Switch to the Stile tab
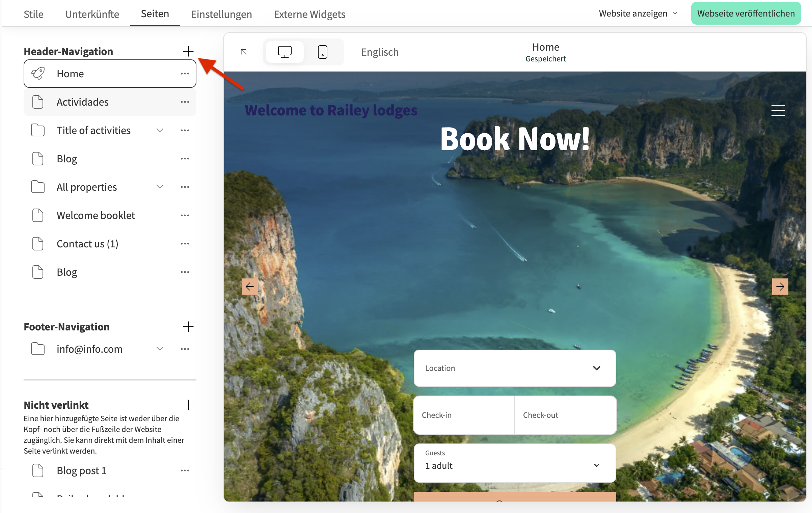The image size is (812, 513). click(33, 14)
